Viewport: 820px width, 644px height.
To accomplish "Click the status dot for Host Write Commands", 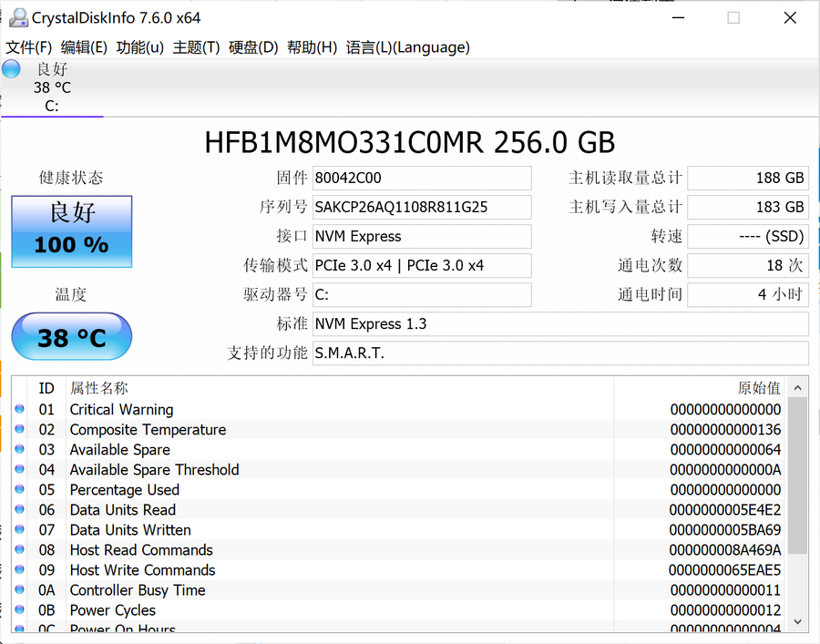I will 20,569.
